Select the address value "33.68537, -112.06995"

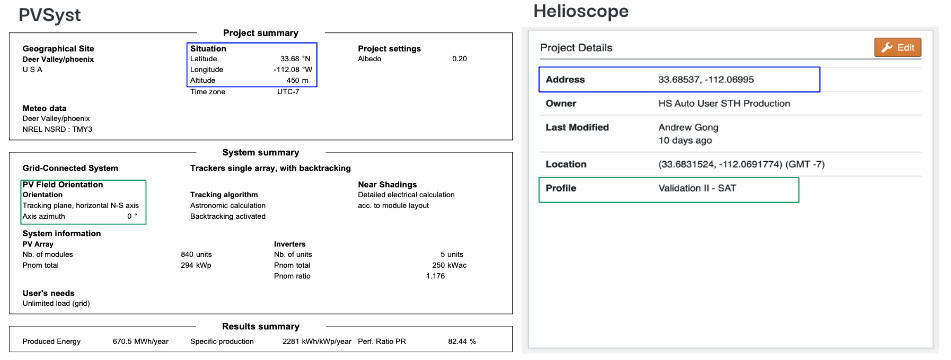707,79
